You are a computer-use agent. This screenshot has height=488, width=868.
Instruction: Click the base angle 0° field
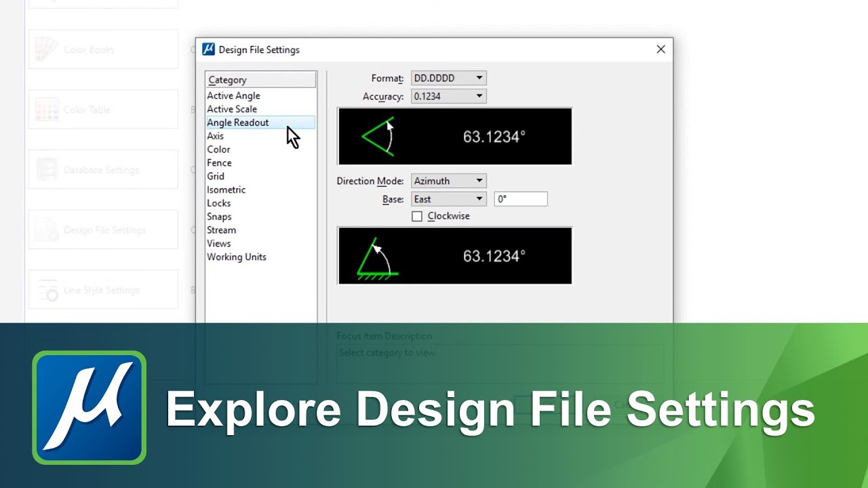(520, 199)
